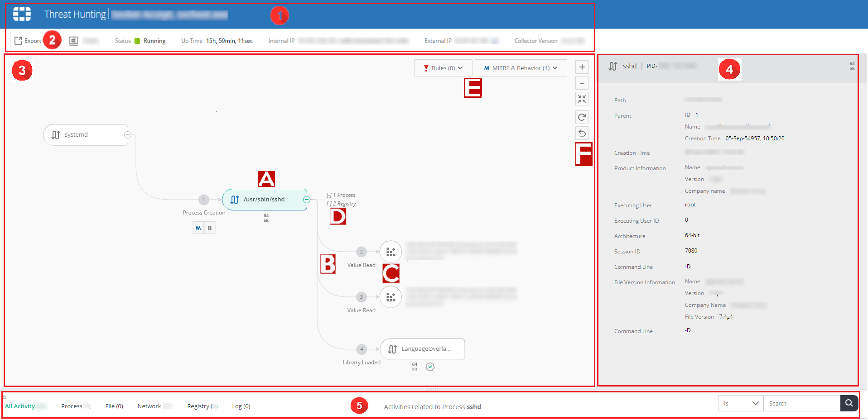868x420 pixels.
Task: Click event number 3 circle
Action: pos(361,297)
